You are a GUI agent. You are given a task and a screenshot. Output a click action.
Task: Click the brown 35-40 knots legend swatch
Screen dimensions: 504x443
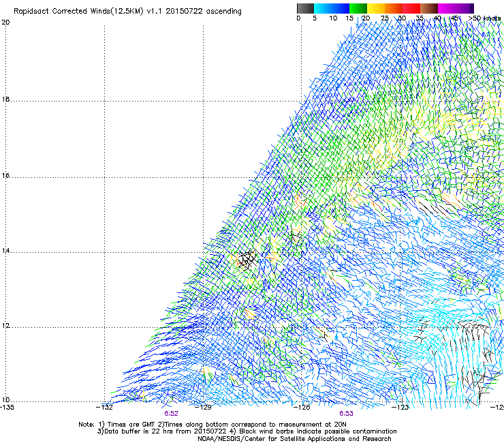click(429, 8)
